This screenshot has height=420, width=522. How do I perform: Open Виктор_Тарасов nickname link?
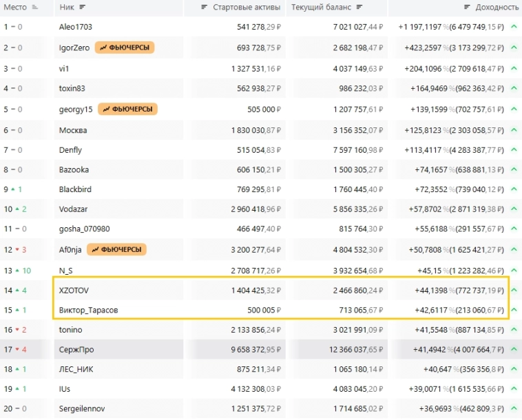point(89,311)
